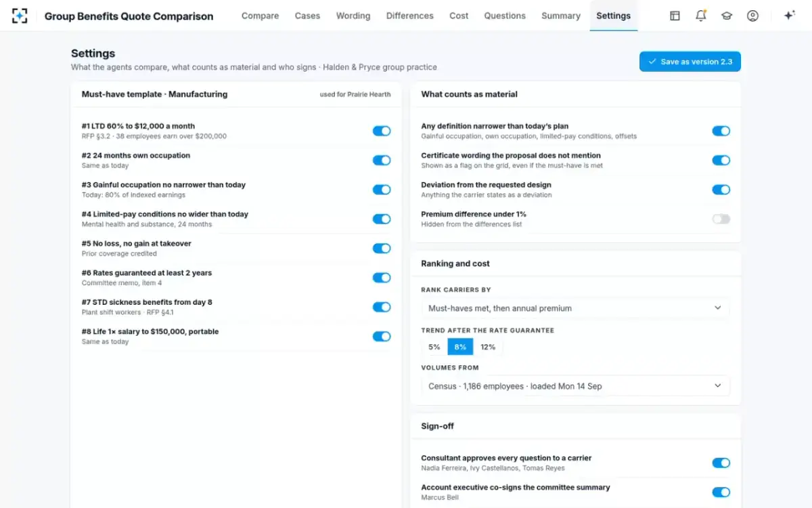Switch to the Summary tab
812x508 pixels.
click(561, 16)
